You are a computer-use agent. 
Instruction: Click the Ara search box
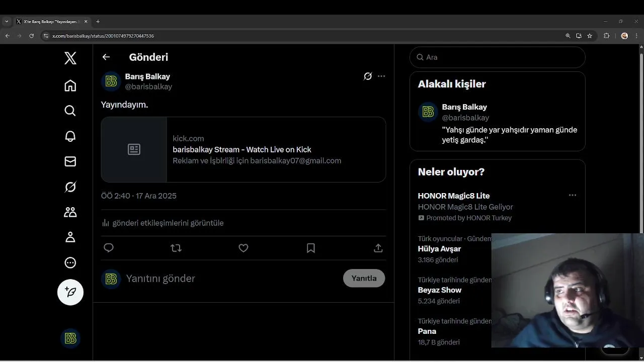(498, 57)
